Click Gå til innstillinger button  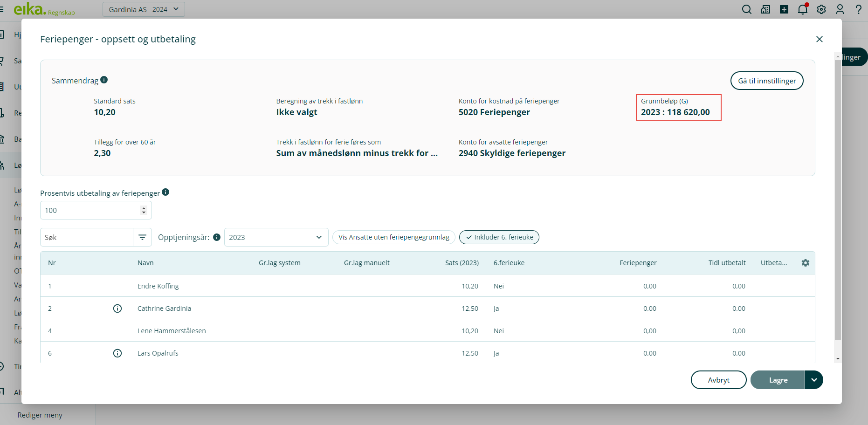click(x=766, y=81)
